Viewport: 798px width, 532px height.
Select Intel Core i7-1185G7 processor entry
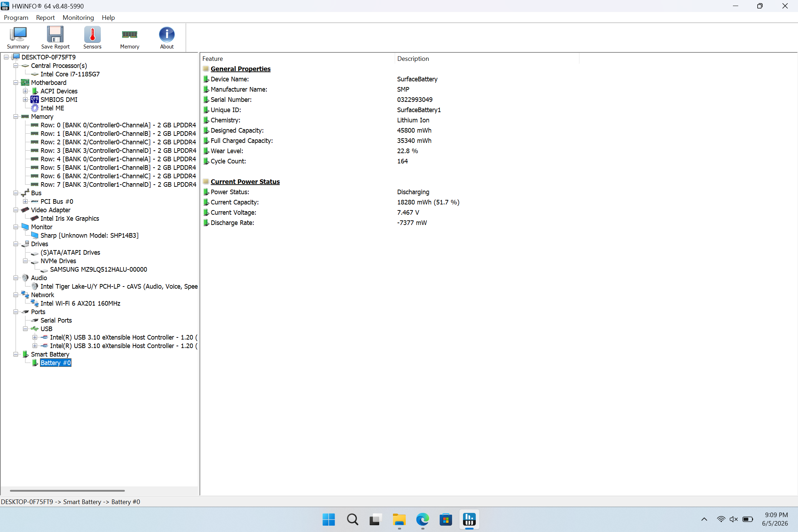coord(70,74)
